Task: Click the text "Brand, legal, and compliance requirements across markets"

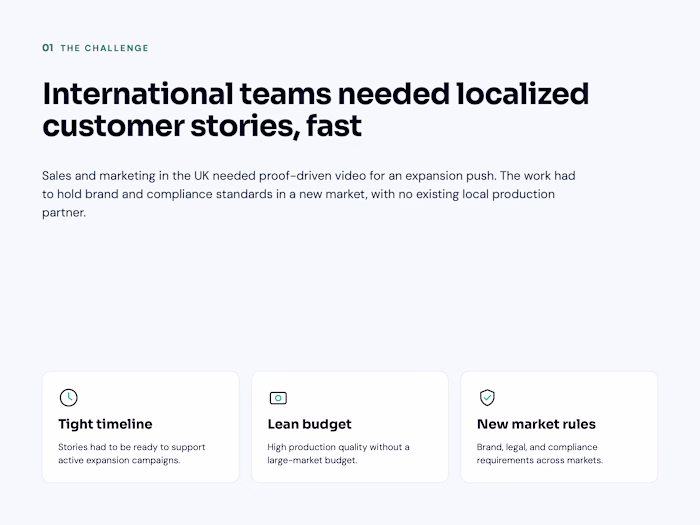Action: pyautogui.click(x=540, y=454)
